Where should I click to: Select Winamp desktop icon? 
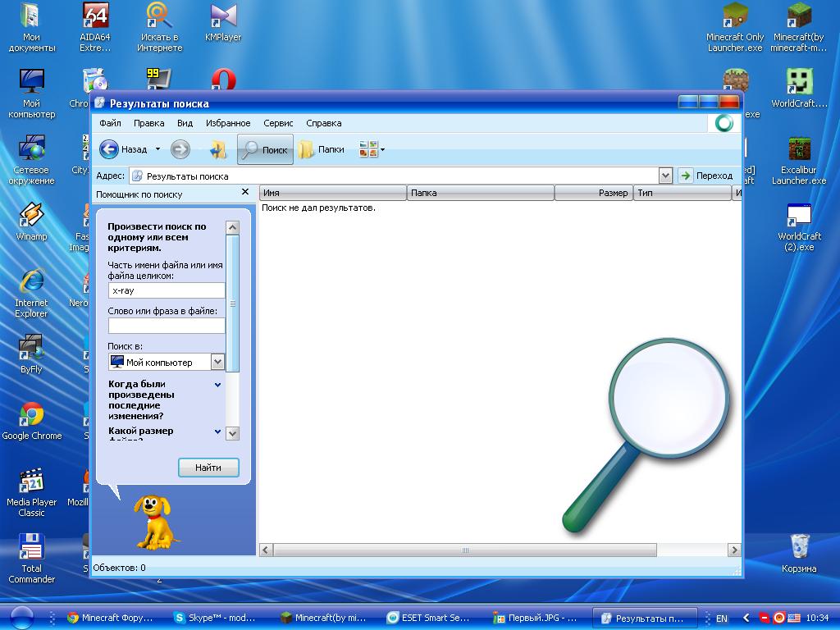[x=32, y=221]
